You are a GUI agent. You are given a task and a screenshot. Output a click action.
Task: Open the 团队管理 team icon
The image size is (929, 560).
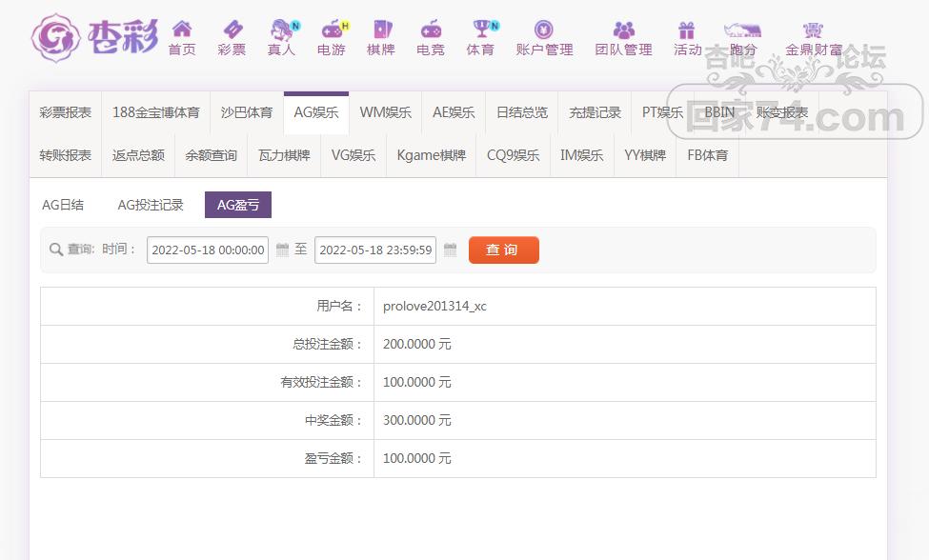623,30
